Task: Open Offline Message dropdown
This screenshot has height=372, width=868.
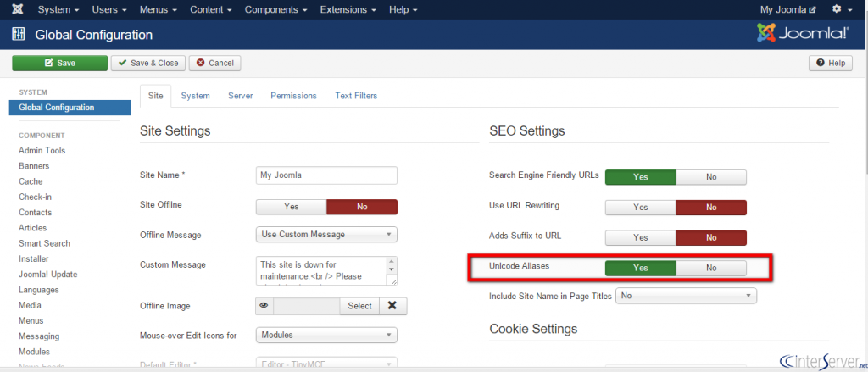Action: pos(326,235)
